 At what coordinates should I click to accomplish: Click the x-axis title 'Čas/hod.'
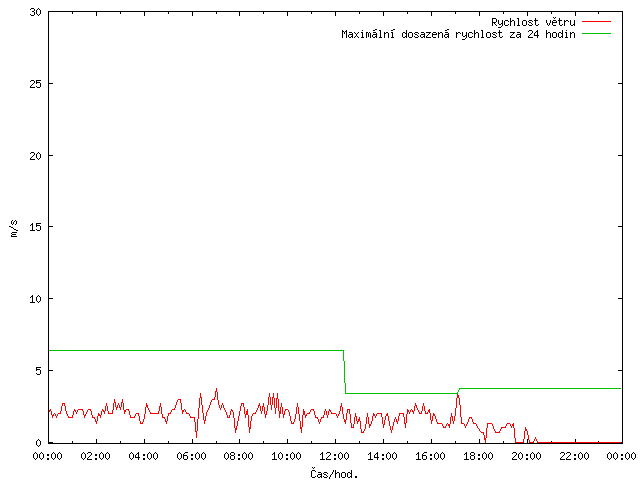tap(334, 474)
